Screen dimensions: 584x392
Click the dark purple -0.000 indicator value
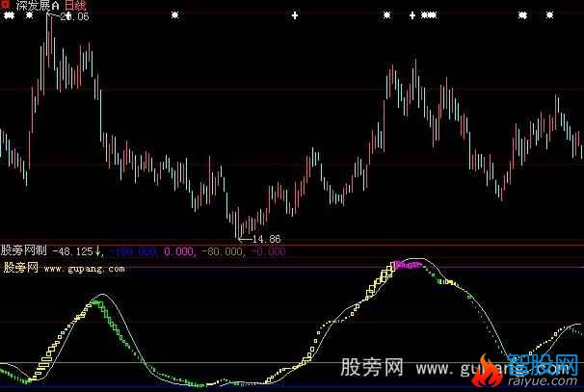pos(268,252)
